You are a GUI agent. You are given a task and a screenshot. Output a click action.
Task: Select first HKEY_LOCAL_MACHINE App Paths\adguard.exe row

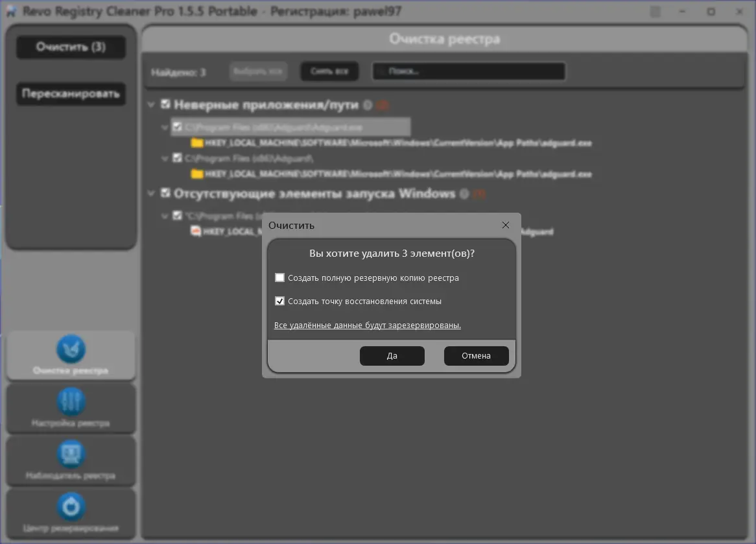pyautogui.click(x=397, y=143)
